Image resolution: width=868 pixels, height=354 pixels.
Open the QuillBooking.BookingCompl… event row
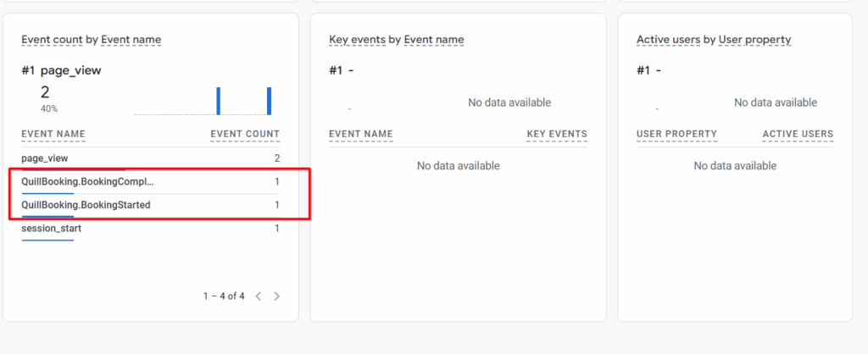[88, 182]
